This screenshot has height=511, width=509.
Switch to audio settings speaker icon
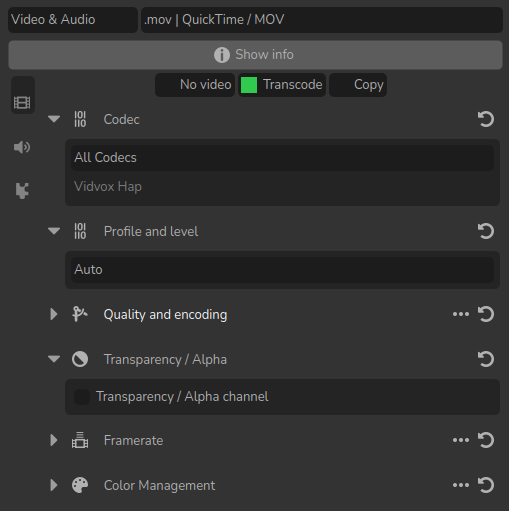click(22, 147)
